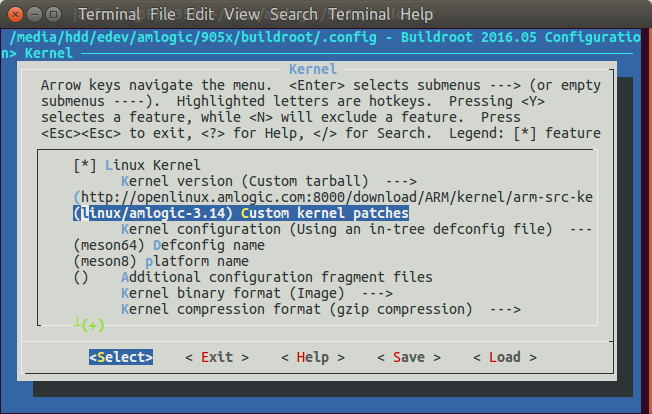
Task: Open the Kernel version (Custom tarball) submenu
Action: [269, 182]
